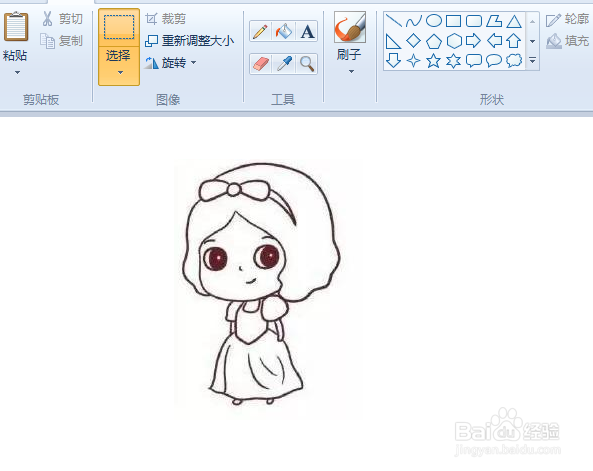Select the Text tool A icon
Screen dimensions: 593x471
click(307, 31)
